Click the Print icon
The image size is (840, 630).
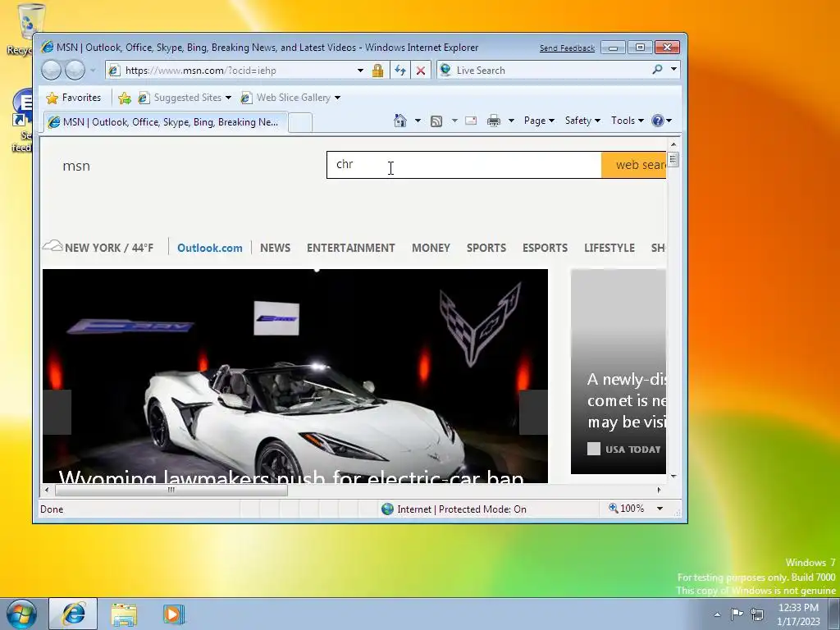tap(493, 121)
